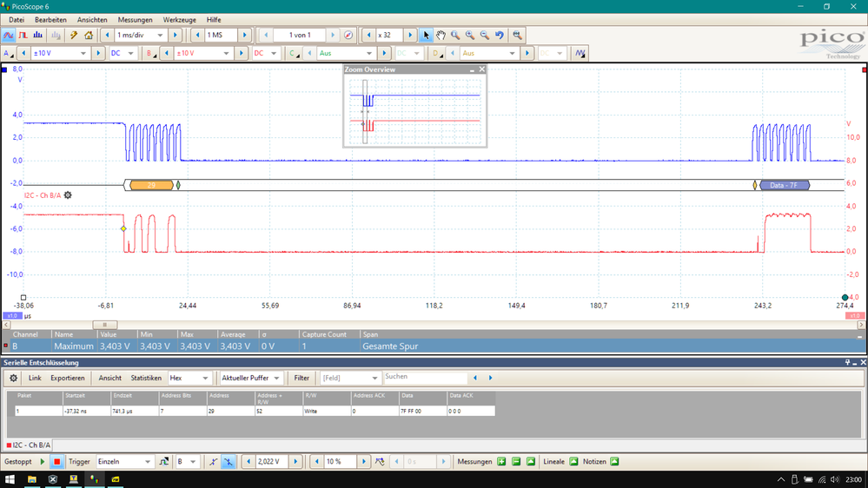The height and width of the screenshot is (488, 868).
Task: Select the arrow pointer tool
Action: [426, 36]
